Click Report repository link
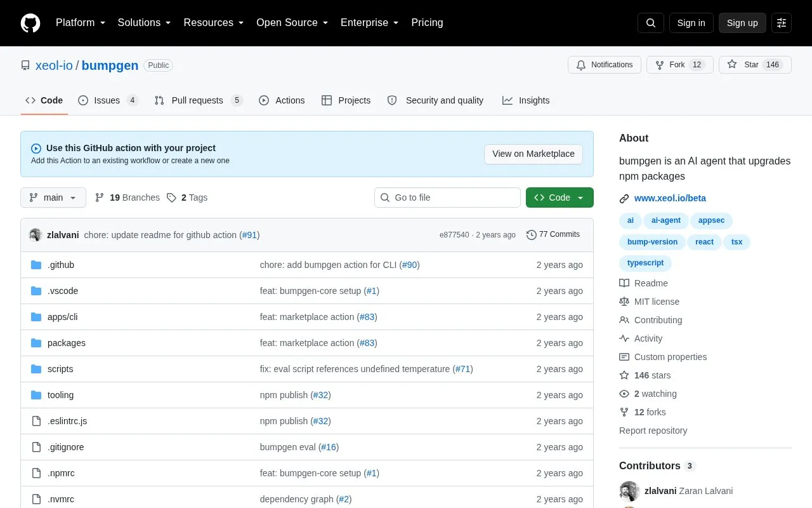This screenshot has width=812, height=508. [x=653, y=431]
